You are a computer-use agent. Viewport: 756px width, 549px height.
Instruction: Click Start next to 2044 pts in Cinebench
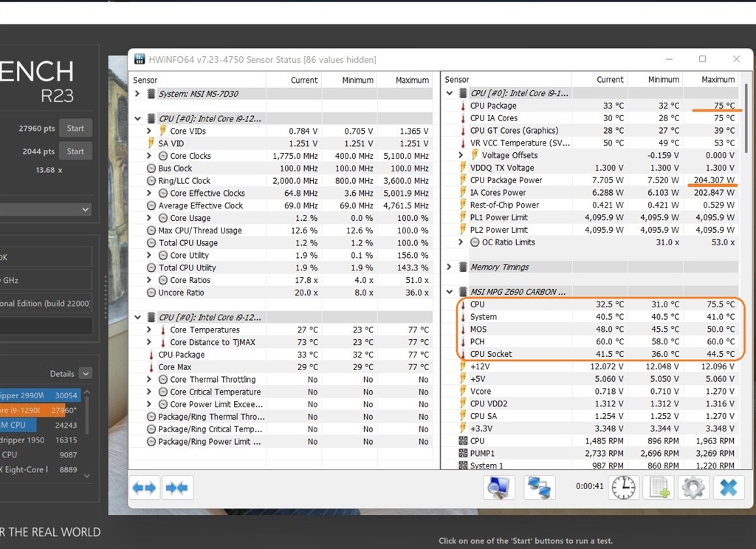point(75,151)
